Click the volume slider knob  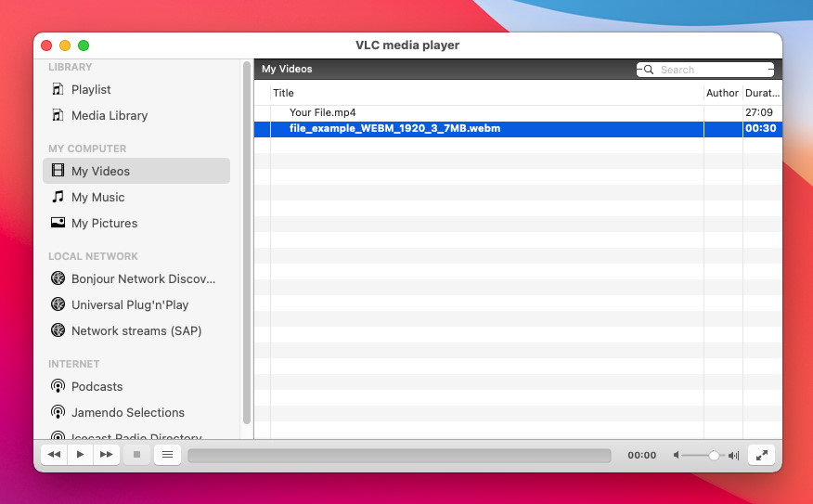[714, 455]
